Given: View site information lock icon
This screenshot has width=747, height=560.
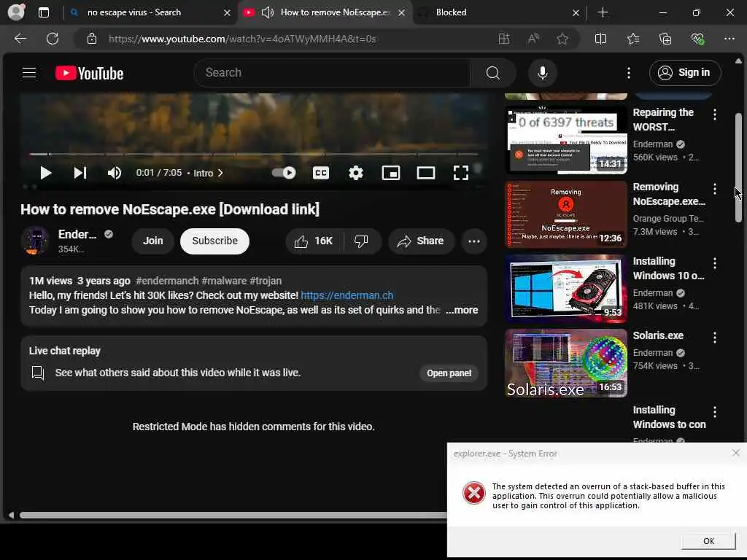Looking at the screenshot, I should coord(92,39).
